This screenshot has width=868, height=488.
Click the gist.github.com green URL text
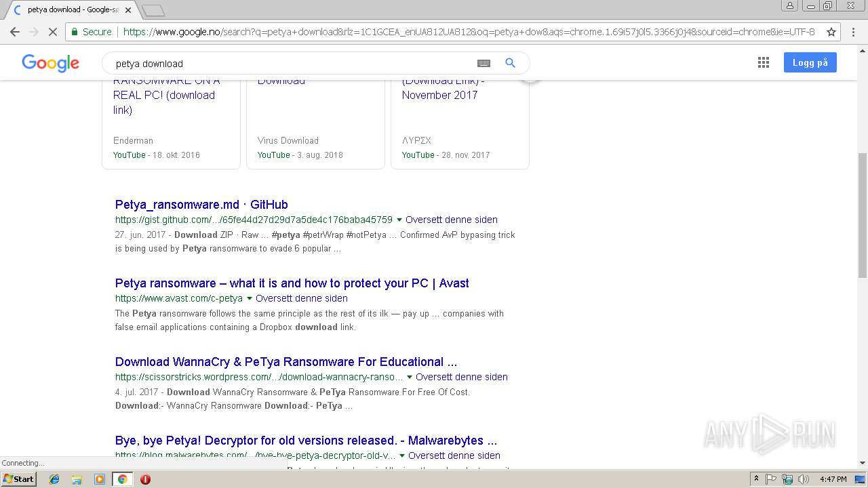(254, 220)
